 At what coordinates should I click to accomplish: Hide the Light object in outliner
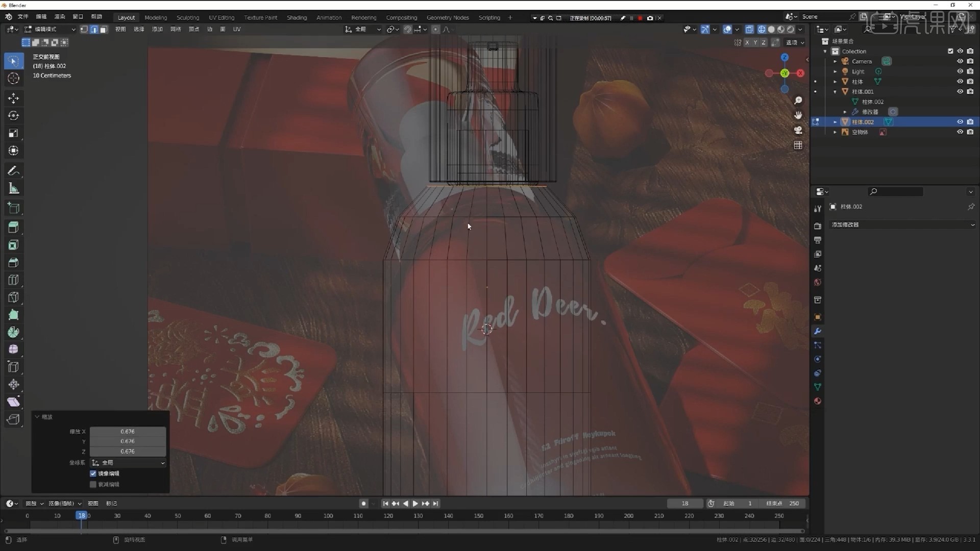[x=960, y=71]
